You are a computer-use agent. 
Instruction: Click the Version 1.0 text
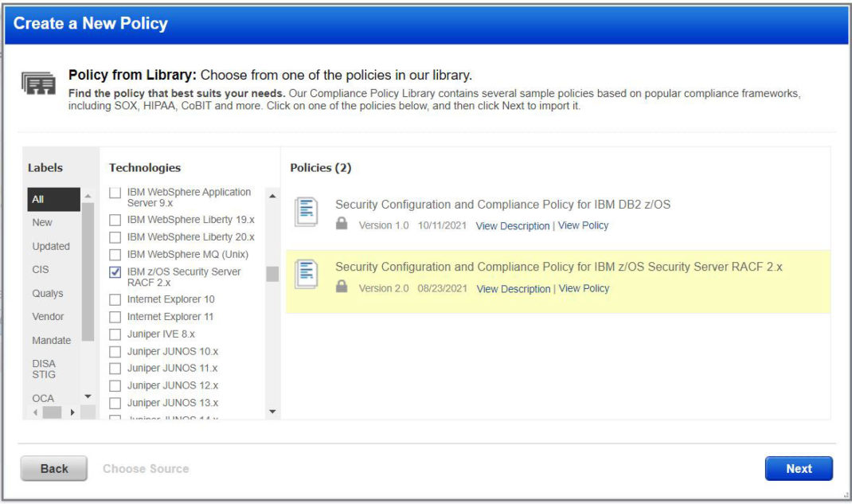click(384, 225)
